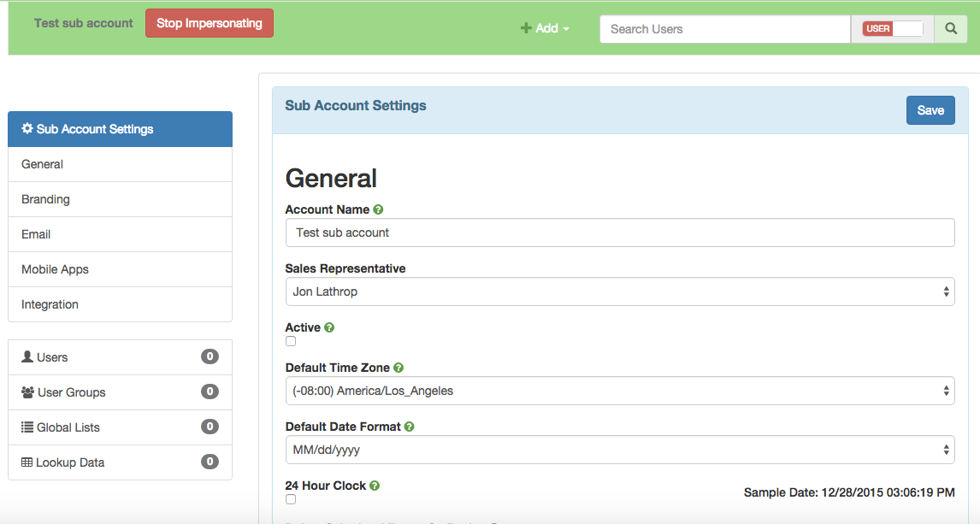Screen dimensions: 980x524
Task: Click into the Search Users field
Action: pyautogui.click(x=725, y=29)
